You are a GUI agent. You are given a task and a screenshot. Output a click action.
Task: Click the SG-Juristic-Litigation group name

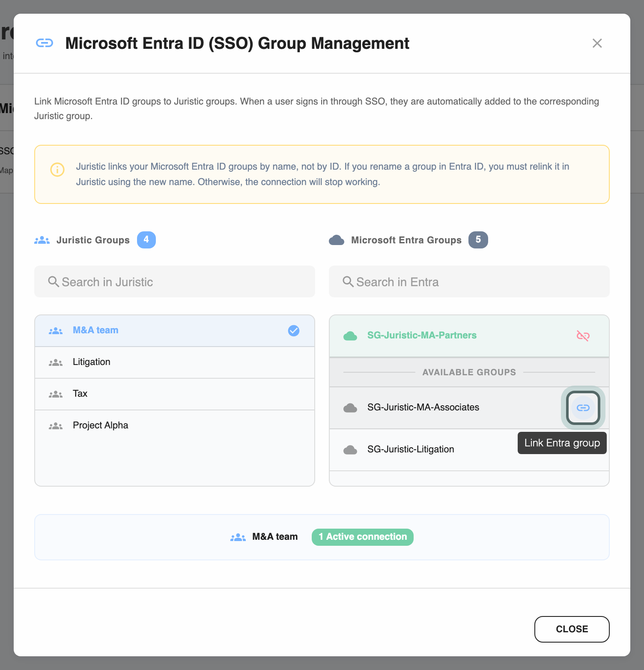pyautogui.click(x=411, y=449)
